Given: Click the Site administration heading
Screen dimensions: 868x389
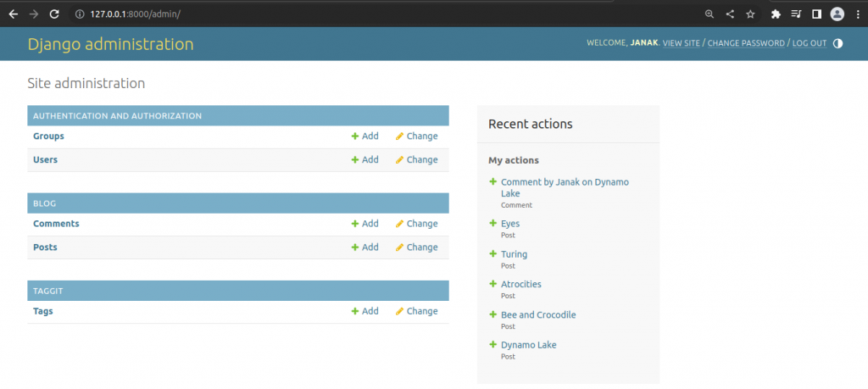Looking at the screenshot, I should coord(86,84).
